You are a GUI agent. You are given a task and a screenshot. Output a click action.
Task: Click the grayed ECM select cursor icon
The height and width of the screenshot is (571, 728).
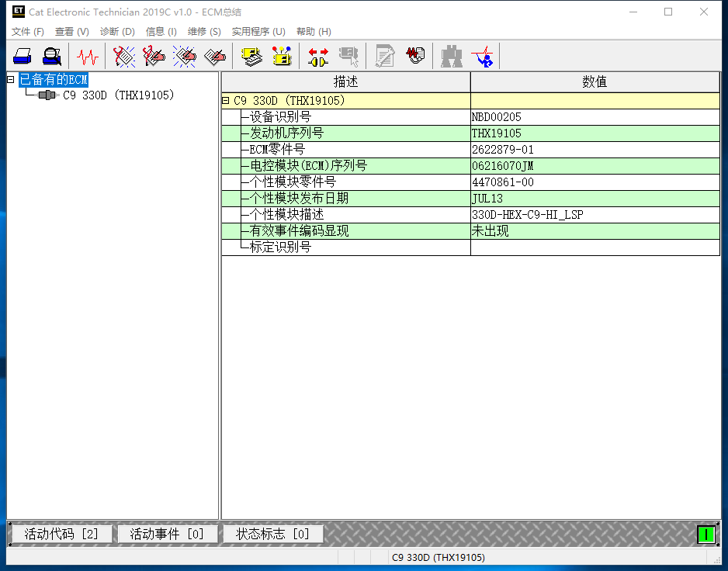click(348, 56)
